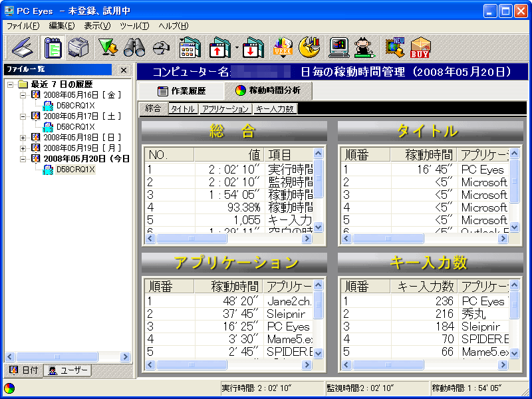Collapse the 2008年05月17日 tree node
This screenshot has width=532, height=399.
(23, 116)
